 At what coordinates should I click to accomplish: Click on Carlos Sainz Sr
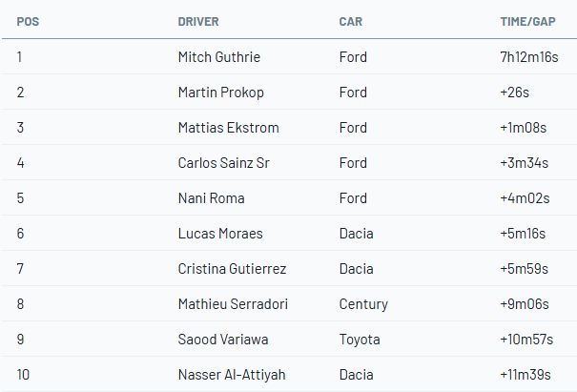pos(223,163)
